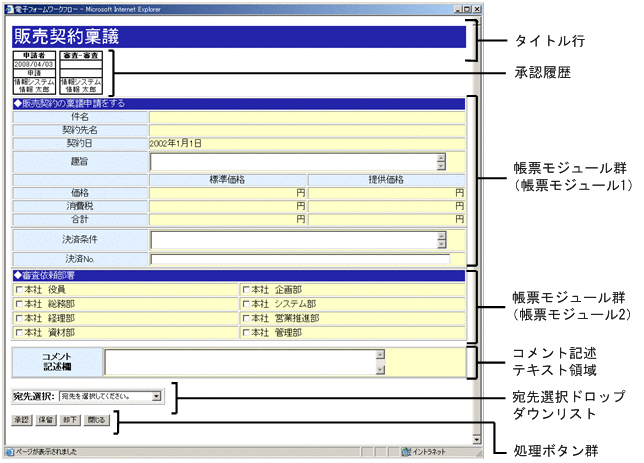Check the 本社 役員 checkbox

19,290
